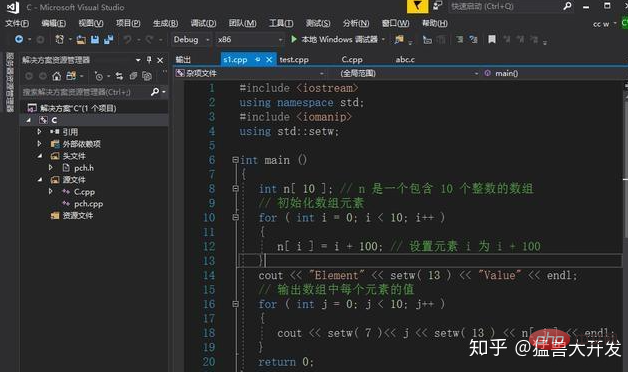Expand the 外部依赖项 node
The width and height of the screenshot is (628, 372).
39,143
